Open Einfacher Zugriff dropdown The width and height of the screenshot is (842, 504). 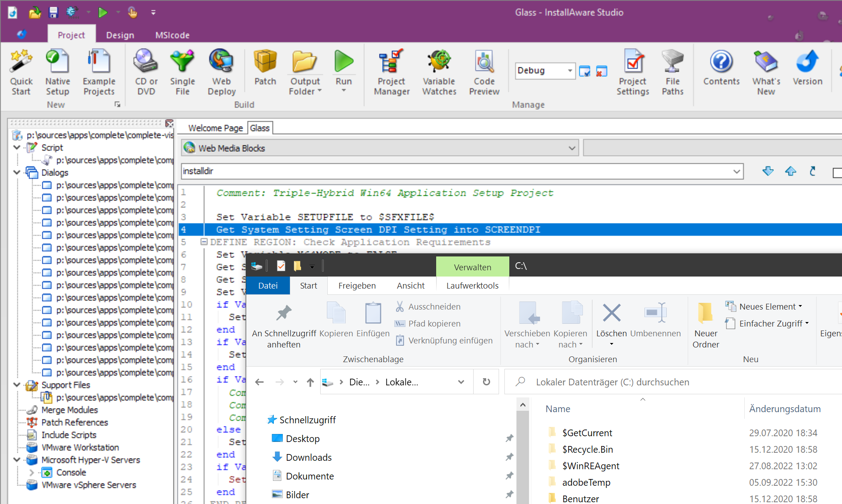[x=767, y=323]
